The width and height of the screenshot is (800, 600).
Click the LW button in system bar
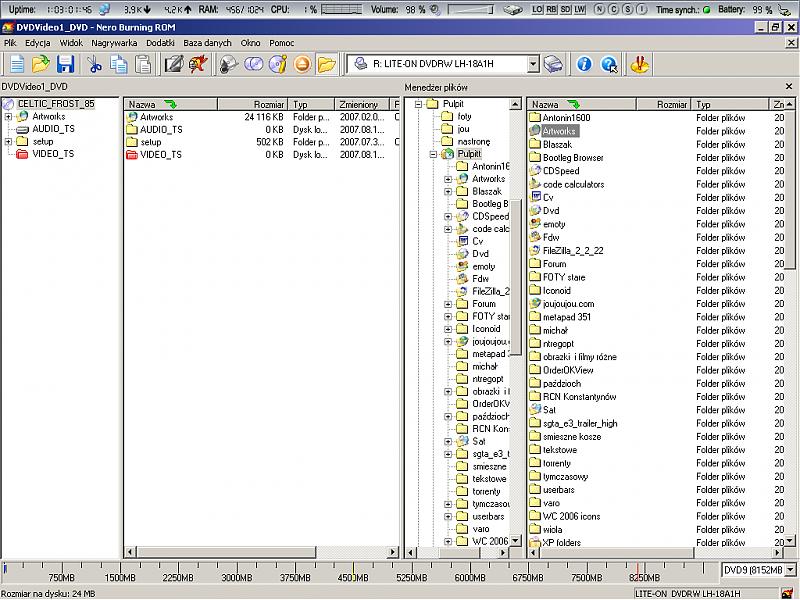(580, 9)
